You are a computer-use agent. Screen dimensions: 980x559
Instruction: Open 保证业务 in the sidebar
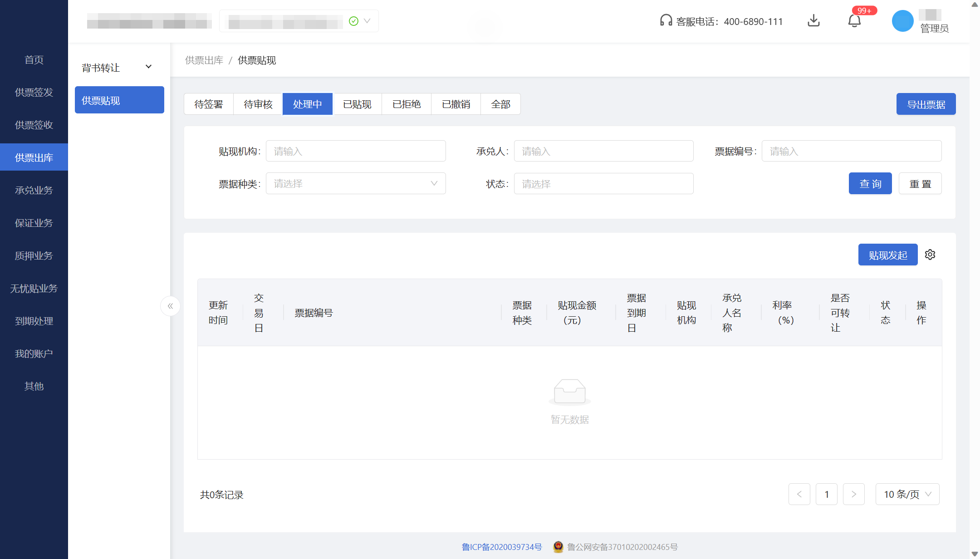[34, 223]
